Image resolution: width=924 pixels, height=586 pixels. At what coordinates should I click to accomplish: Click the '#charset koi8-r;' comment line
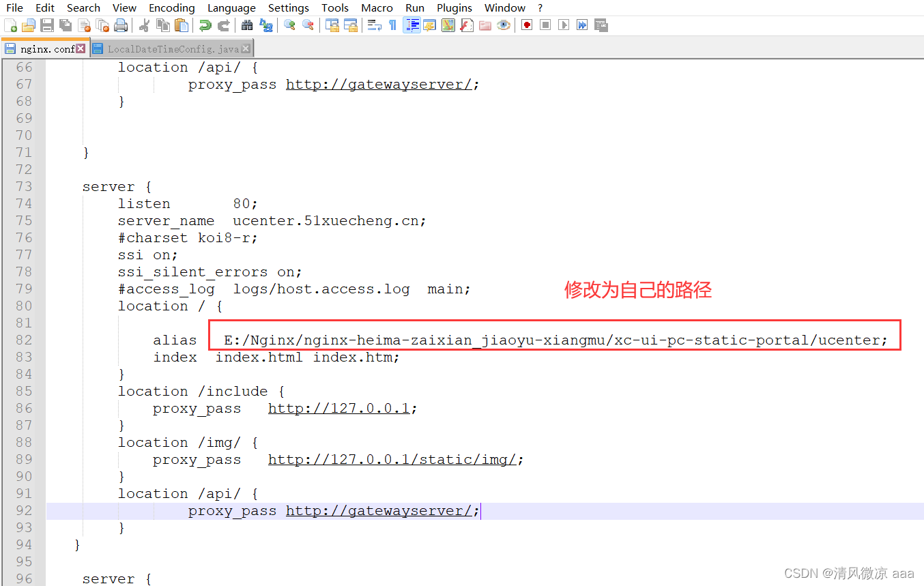point(188,238)
